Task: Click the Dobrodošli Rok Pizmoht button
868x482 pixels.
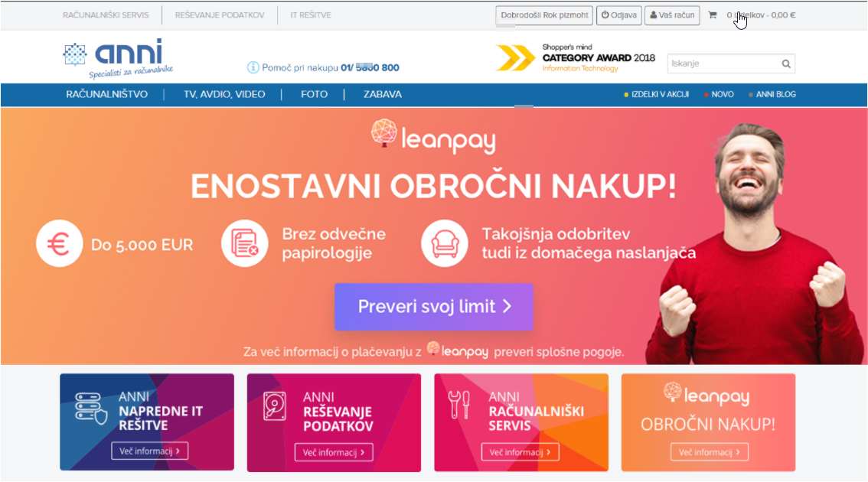Action: tap(544, 15)
